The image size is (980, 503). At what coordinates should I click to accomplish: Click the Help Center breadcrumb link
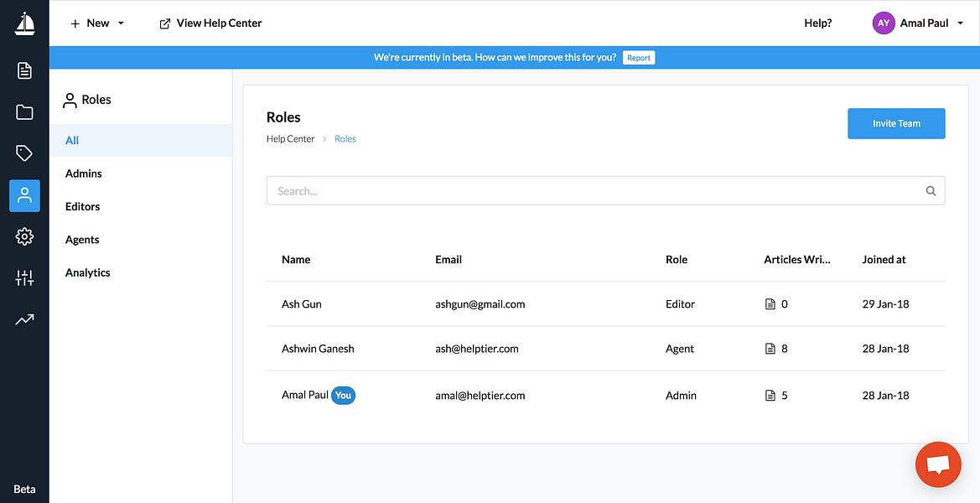coord(291,138)
